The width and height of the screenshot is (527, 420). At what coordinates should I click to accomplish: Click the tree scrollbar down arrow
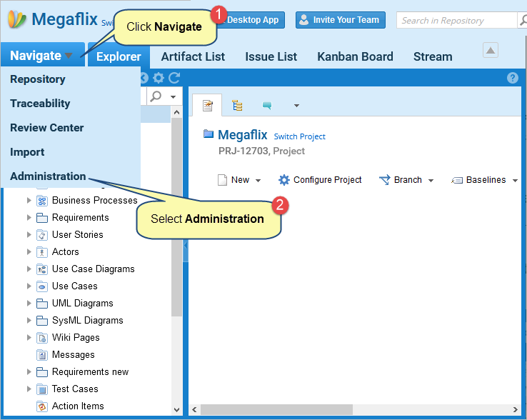pos(176,409)
